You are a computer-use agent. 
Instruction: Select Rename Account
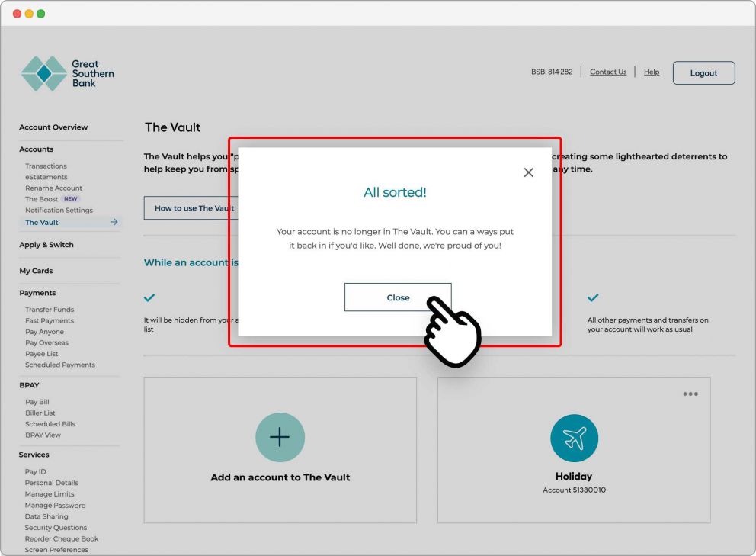click(53, 188)
